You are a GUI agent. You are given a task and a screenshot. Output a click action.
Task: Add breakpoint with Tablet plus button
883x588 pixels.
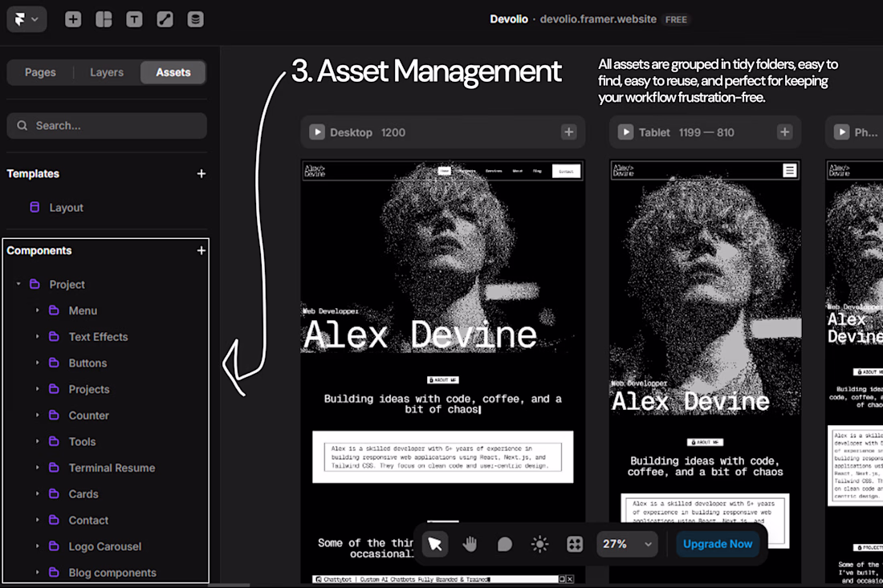(x=784, y=132)
